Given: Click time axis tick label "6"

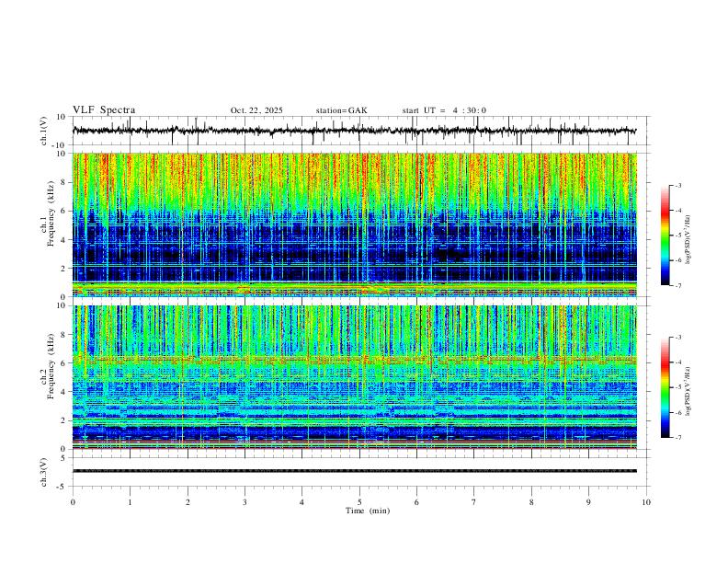Looking at the screenshot, I should pyautogui.click(x=416, y=502).
